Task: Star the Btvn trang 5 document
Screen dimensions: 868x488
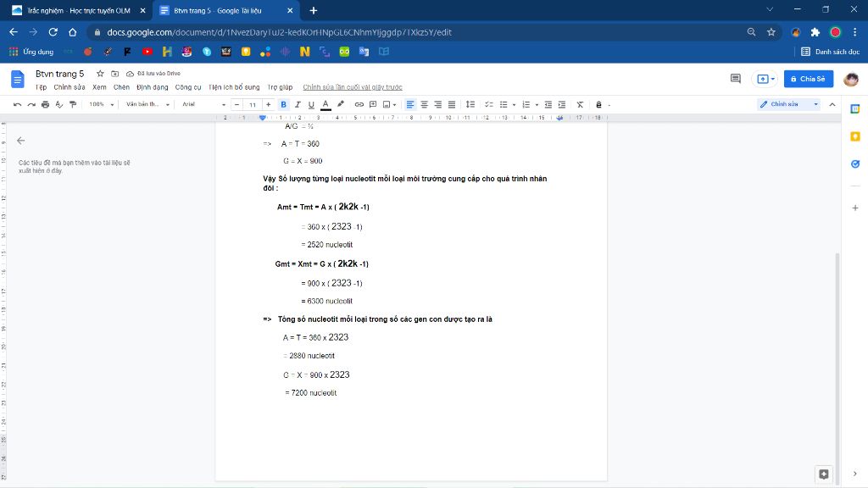Action: 100,74
